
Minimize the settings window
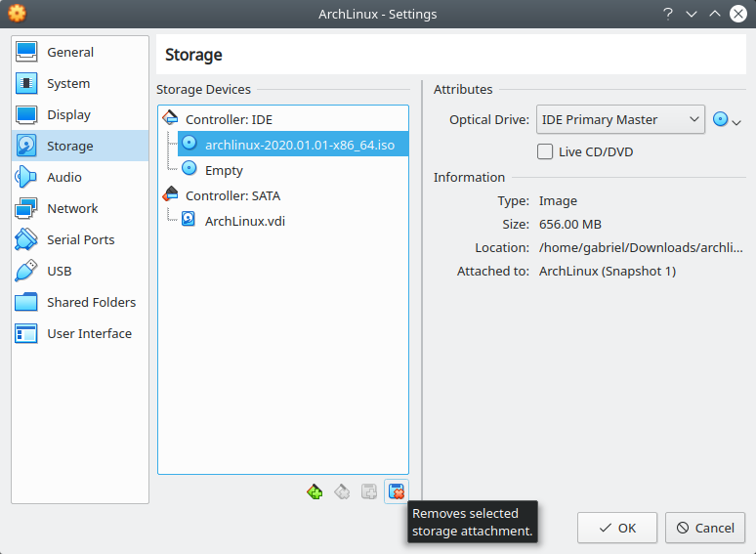(692, 14)
